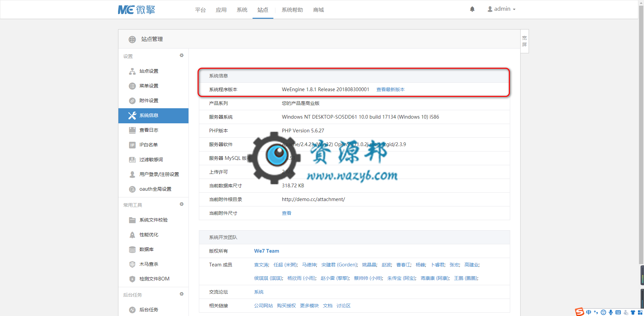Select the 站点 top menu tab
This screenshot has width=644, height=316.
point(263,10)
